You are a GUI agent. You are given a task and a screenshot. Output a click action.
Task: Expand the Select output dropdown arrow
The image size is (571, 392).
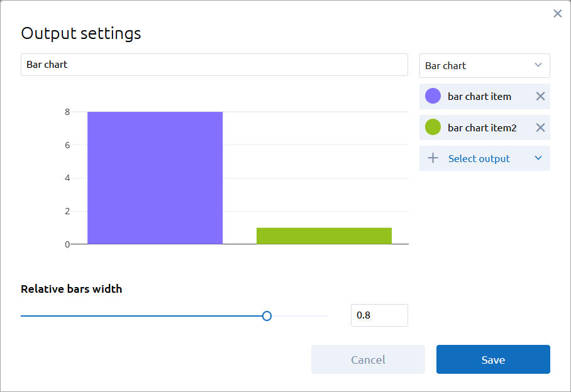[x=538, y=158]
